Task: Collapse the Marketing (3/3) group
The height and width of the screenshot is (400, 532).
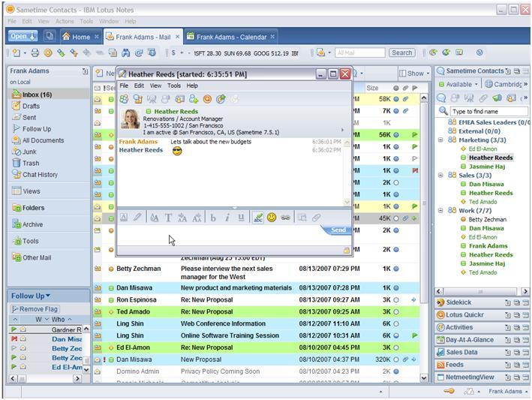Action: [440, 140]
